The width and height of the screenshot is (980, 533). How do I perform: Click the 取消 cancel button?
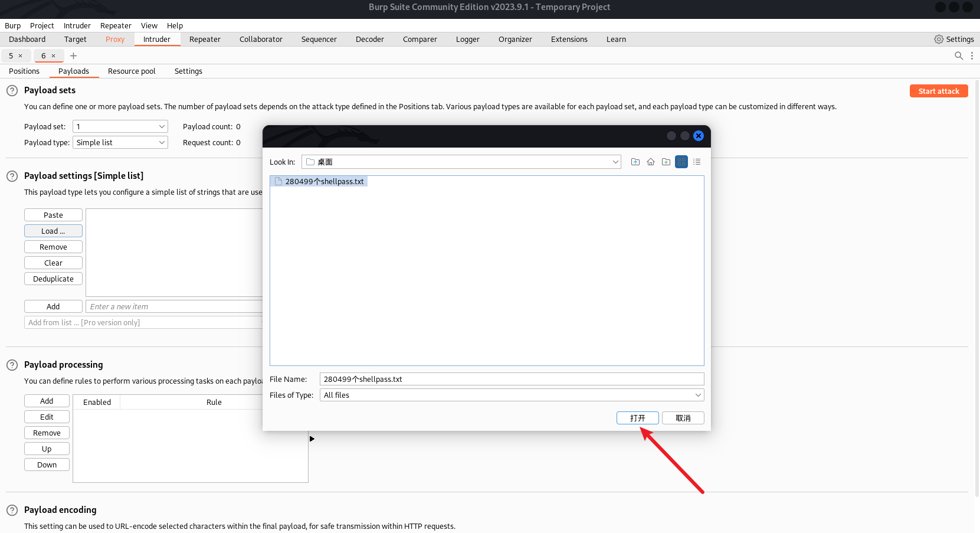[683, 418]
